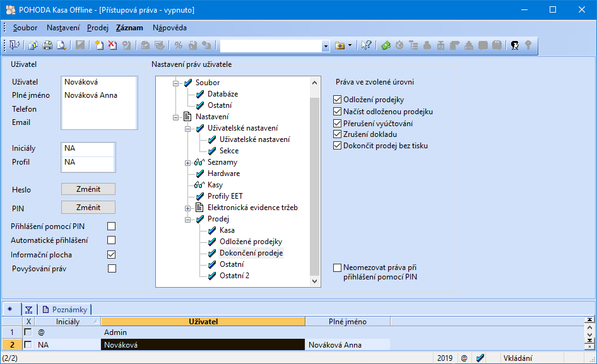Click the Uživatel column header in the table
This screenshot has height=364, width=597.
(x=203, y=322)
